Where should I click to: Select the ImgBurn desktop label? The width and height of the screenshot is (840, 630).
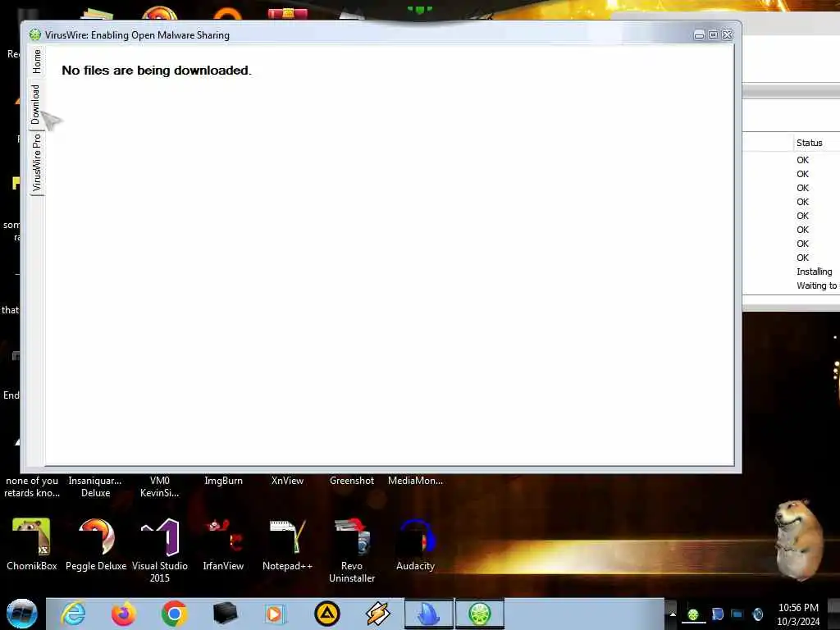[x=223, y=481]
